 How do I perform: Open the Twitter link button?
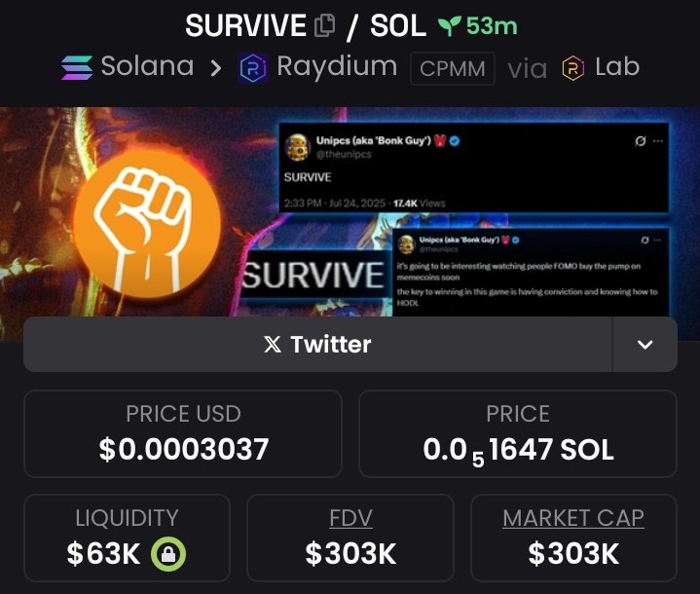click(317, 345)
